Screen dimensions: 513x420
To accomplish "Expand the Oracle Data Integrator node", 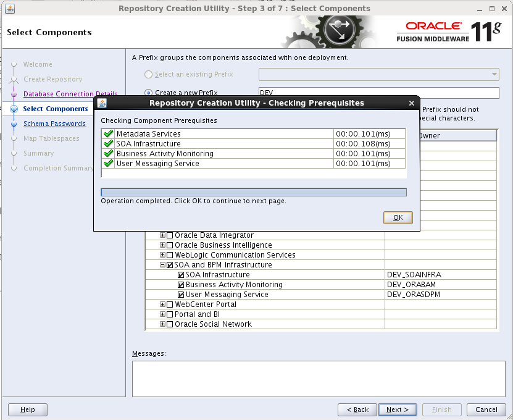I will (163, 235).
